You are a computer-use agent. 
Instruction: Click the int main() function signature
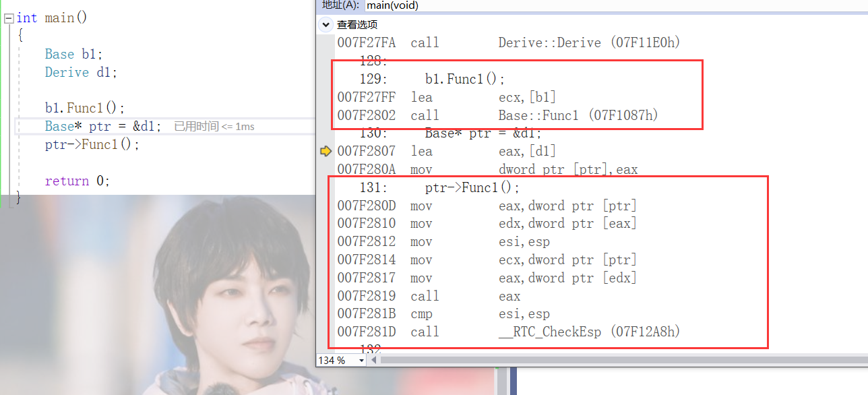[52, 18]
